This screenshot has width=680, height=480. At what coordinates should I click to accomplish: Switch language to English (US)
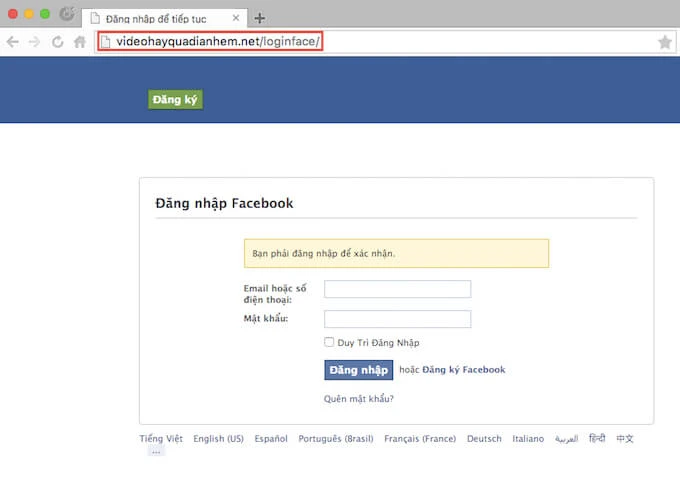[x=219, y=438]
